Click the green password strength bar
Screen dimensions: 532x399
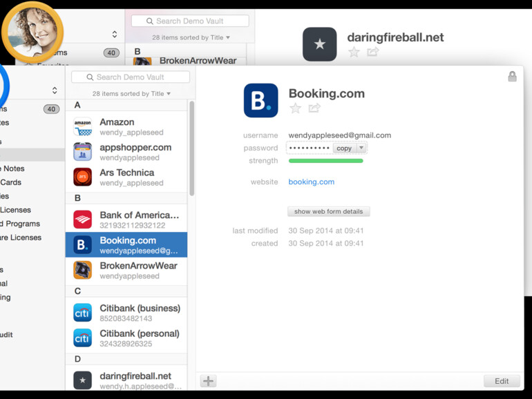(325, 161)
